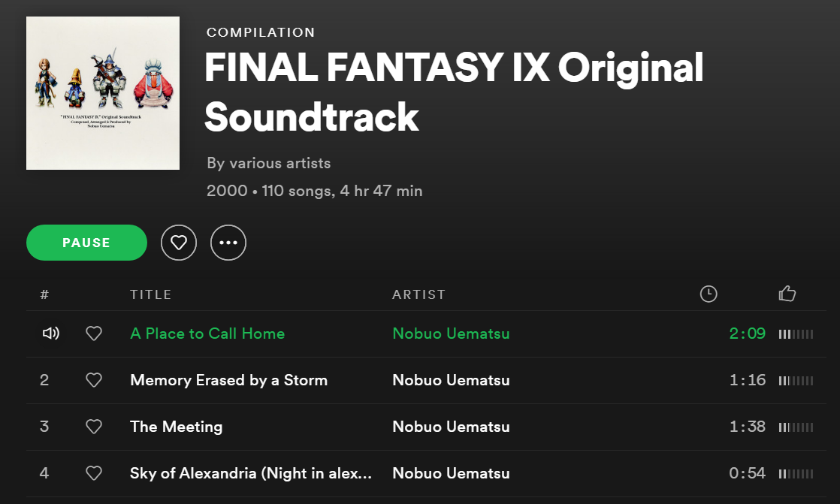The image size is (840, 504).
Task: Click the number sign column header
Action: 44,294
